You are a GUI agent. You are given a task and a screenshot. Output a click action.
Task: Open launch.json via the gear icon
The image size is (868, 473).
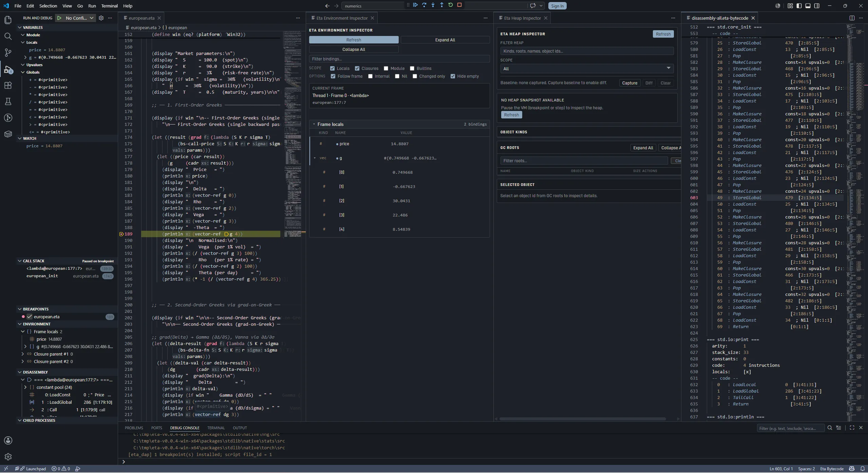[x=101, y=18]
